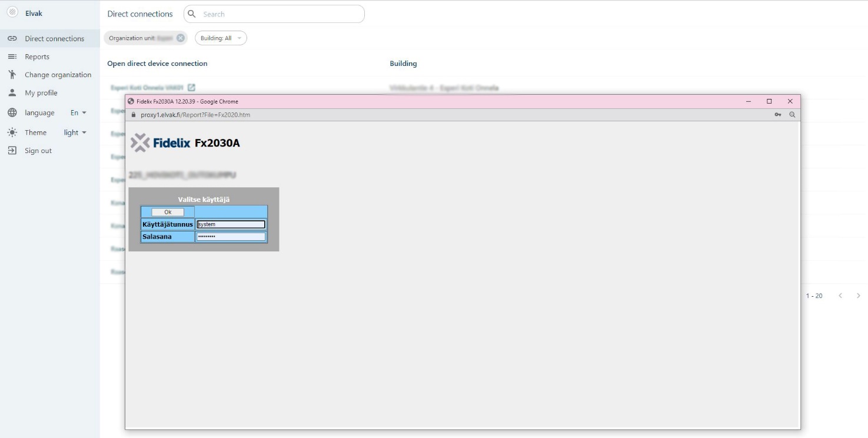Open My profile page
Viewport: 868px width, 438px height.
41,93
